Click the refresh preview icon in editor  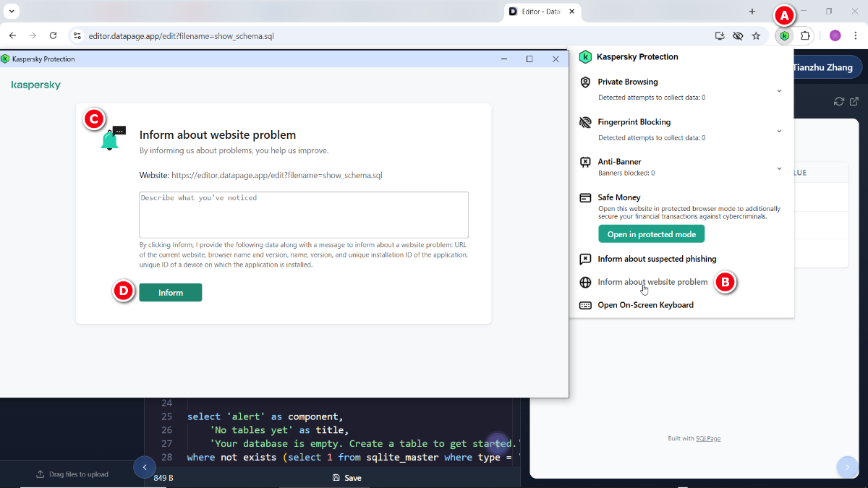coord(839,101)
